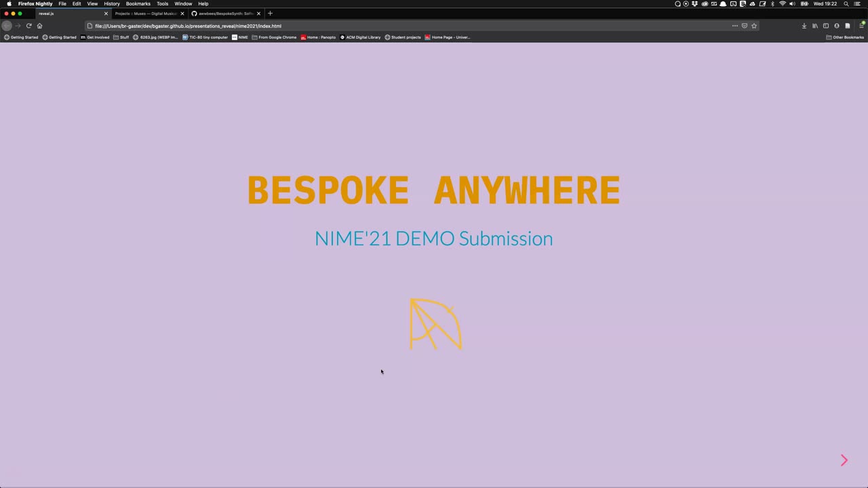This screenshot has height=488, width=868.
Task: Expand the From Google Chrome bookmarks folder
Action: tap(274, 37)
